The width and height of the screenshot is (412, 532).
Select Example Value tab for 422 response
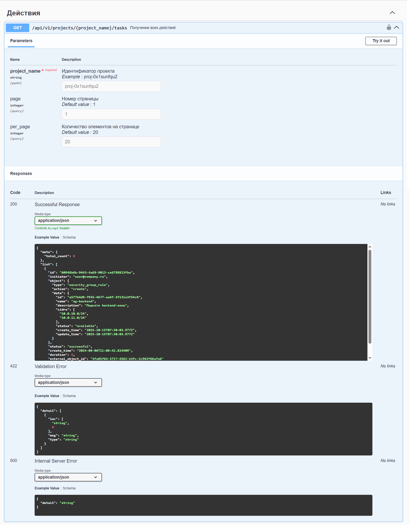(47, 396)
